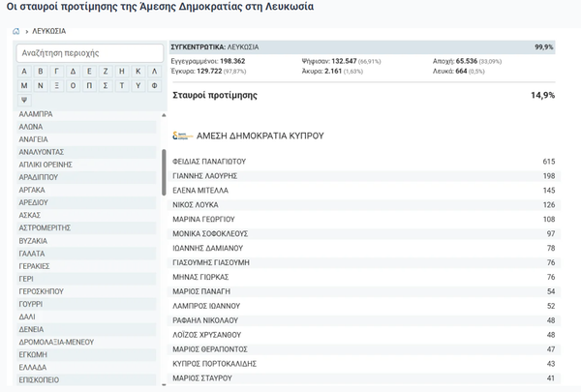Click candidate ΝΙΚΟΣ ΛΟΥΚΑ
Screen dimensions: 581x392
click(x=365, y=205)
